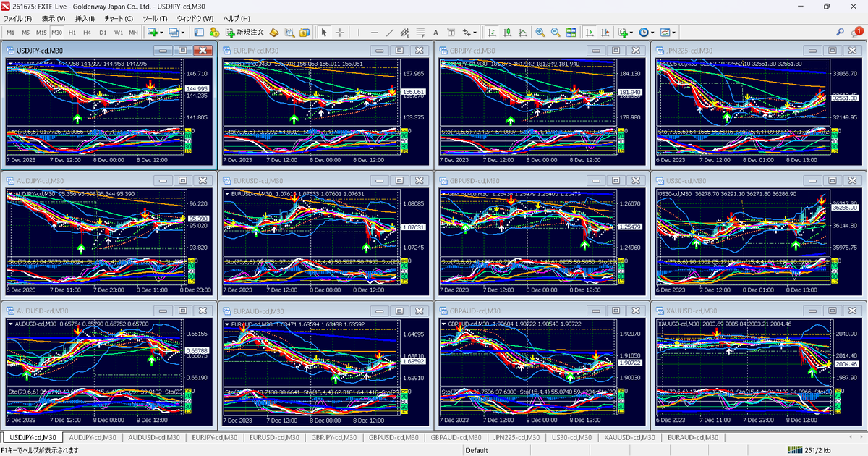The height and width of the screenshot is (456, 868).
Task: Tile the chart windows
Action: tap(571, 32)
